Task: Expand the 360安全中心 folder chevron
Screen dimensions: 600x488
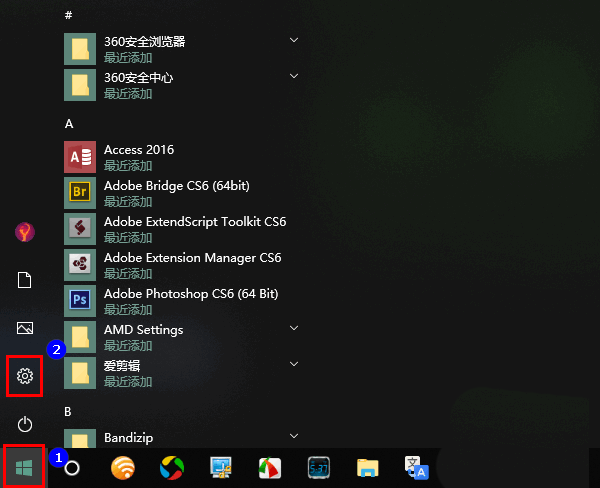Action: coord(294,76)
